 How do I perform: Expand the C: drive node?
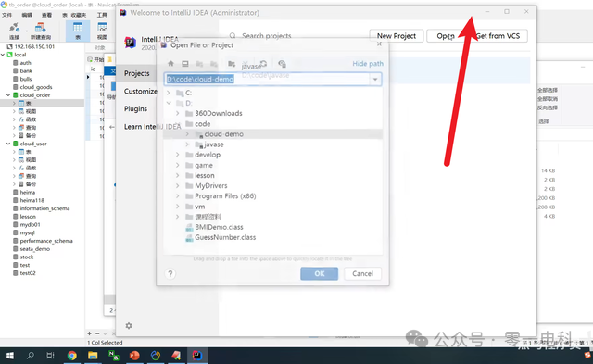[x=169, y=93]
